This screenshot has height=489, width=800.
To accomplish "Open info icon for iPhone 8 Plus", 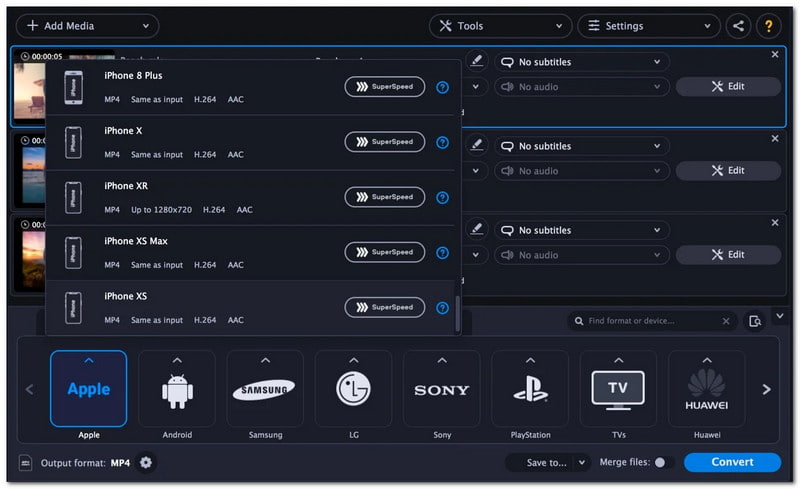I will 442,87.
